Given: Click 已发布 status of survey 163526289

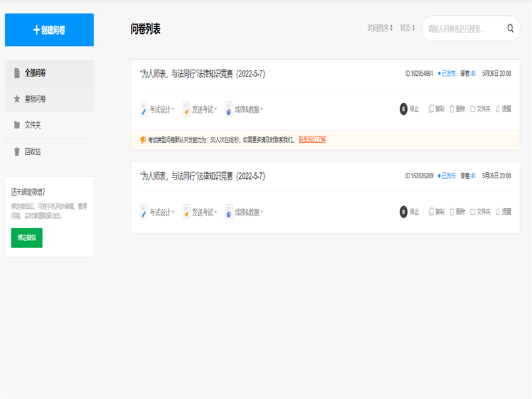Looking at the screenshot, I should pyautogui.click(x=447, y=176).
